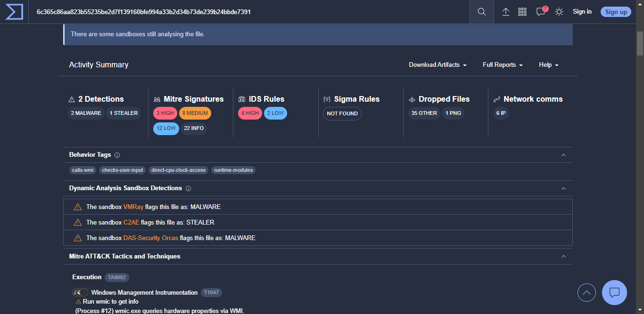Click the Network comms heading icon
This screenshot has width=644, height=314.
pyautogui.click(x=496, y=99)
